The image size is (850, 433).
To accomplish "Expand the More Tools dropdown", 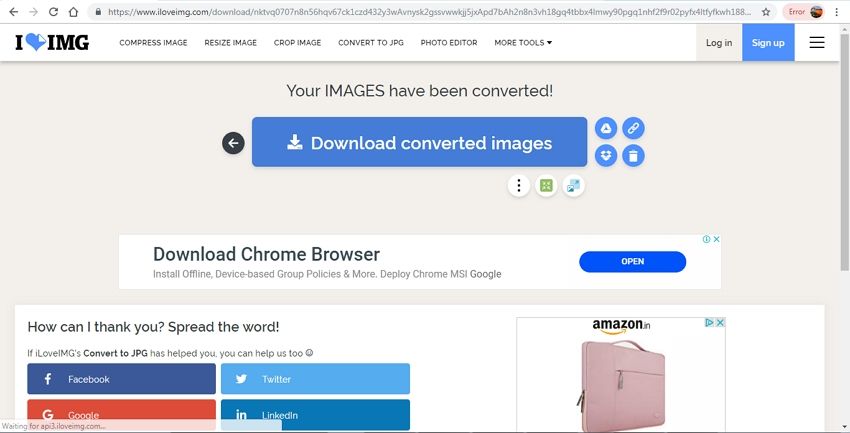I will click(523, 43).
